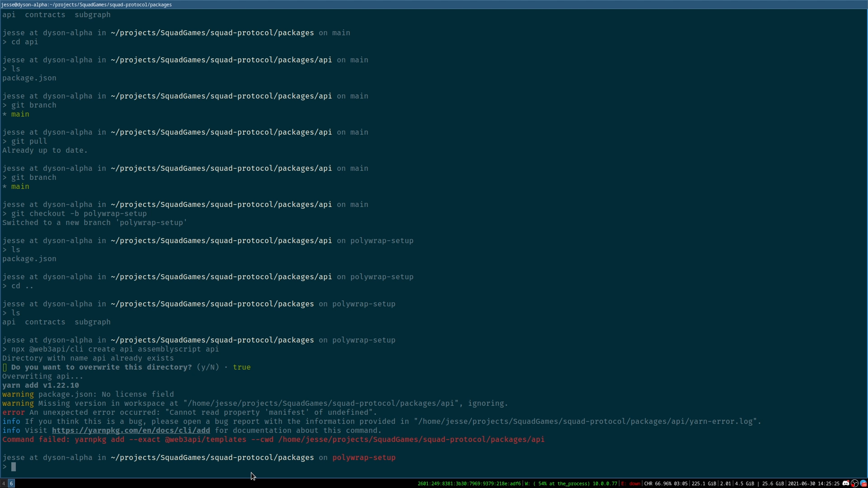The image size is (868, 488).
Task: Switch to workspace 4
Action: tap(3, 483)
